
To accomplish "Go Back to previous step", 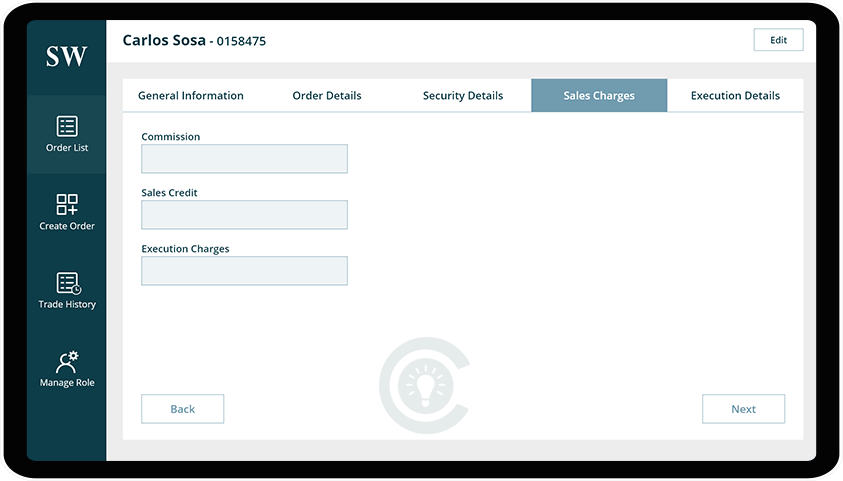I will (x=183, y=409).
